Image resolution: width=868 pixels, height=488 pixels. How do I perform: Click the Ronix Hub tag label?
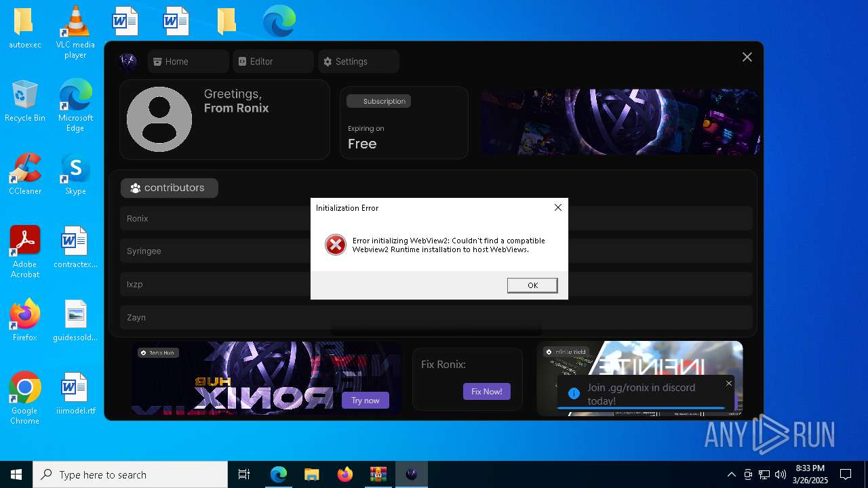coord(158,352)
